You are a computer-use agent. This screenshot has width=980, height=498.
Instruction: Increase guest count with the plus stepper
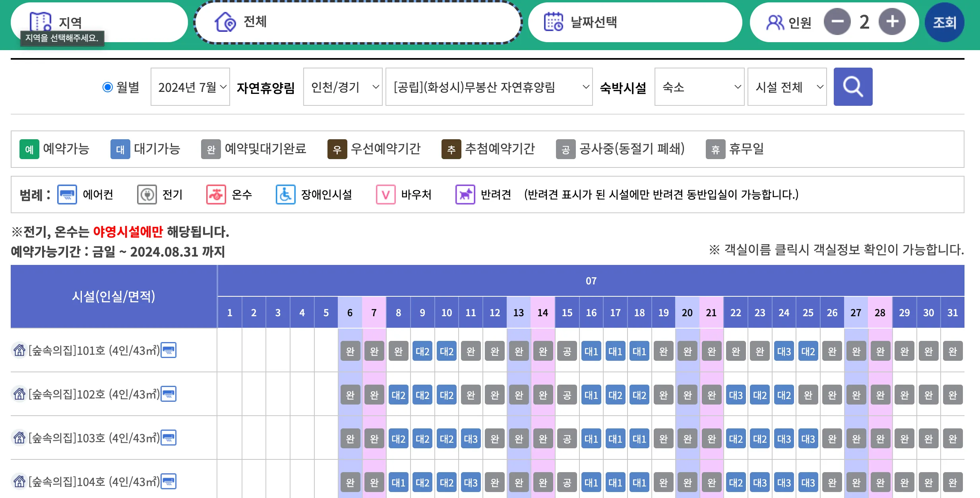(x=891, y=22)
